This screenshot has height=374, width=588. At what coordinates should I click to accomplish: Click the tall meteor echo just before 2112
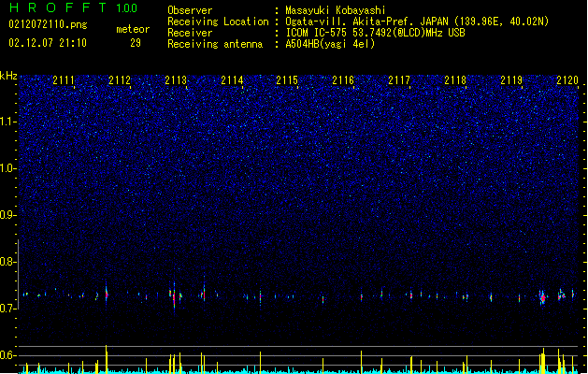107,295
